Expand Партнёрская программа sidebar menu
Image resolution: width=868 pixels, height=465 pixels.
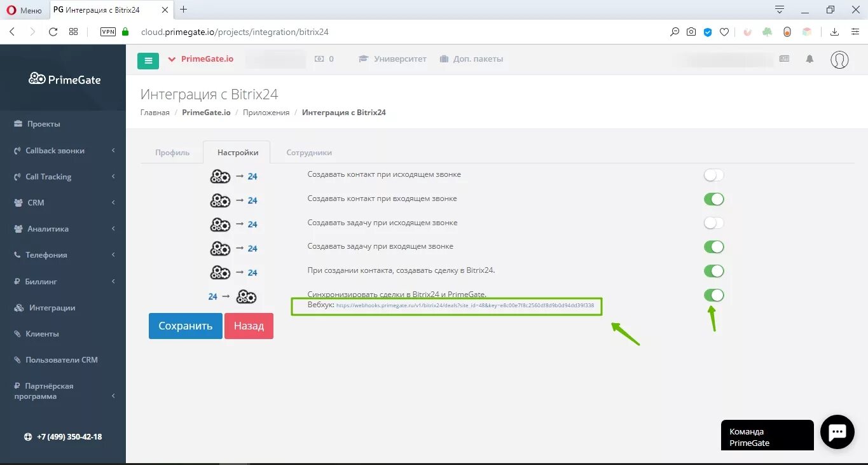(63, 391)
